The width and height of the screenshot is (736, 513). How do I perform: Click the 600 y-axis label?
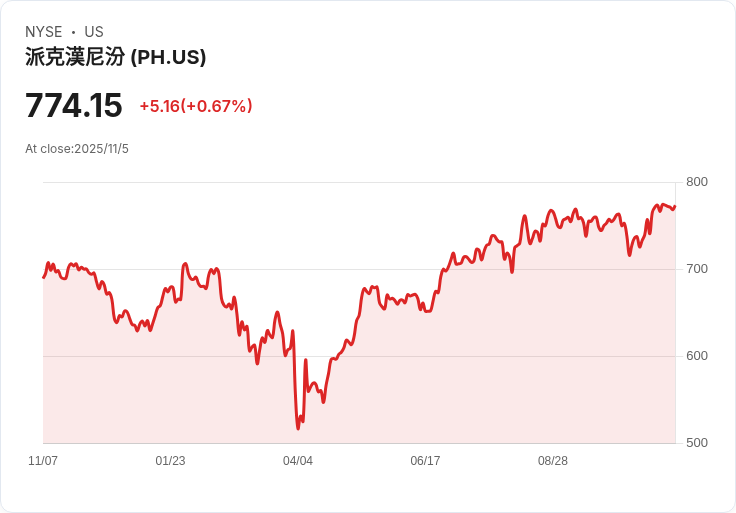[697, 356]
